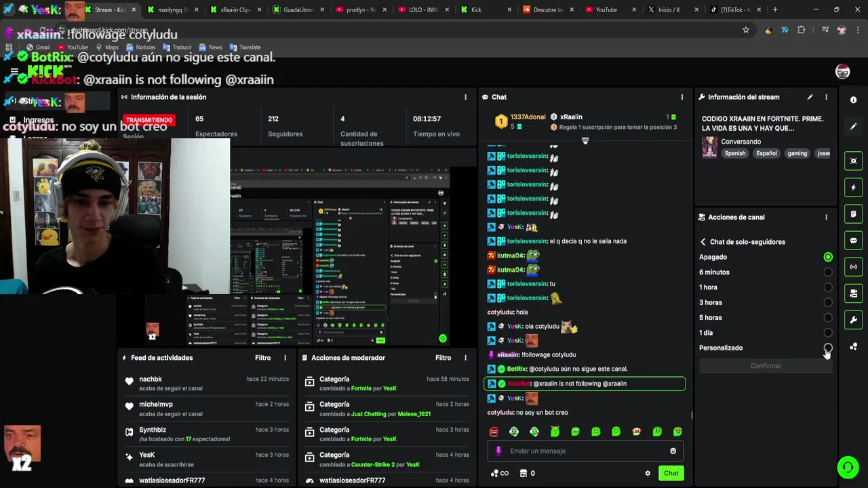This screenshot has width=868, height=488.
Task: Open the Información del stream three-dot menu
Action: pyautogui.click(x=826, y=97)
